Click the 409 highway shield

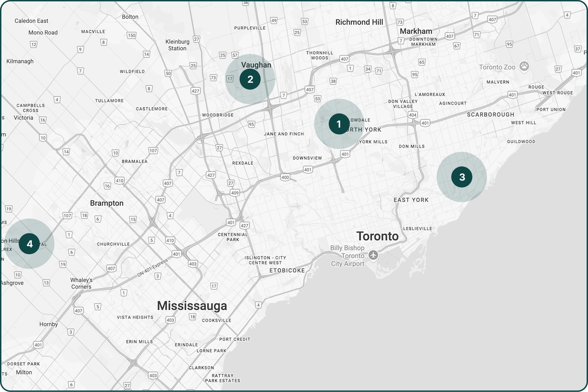pyautogui.click(x=235, y=193)
